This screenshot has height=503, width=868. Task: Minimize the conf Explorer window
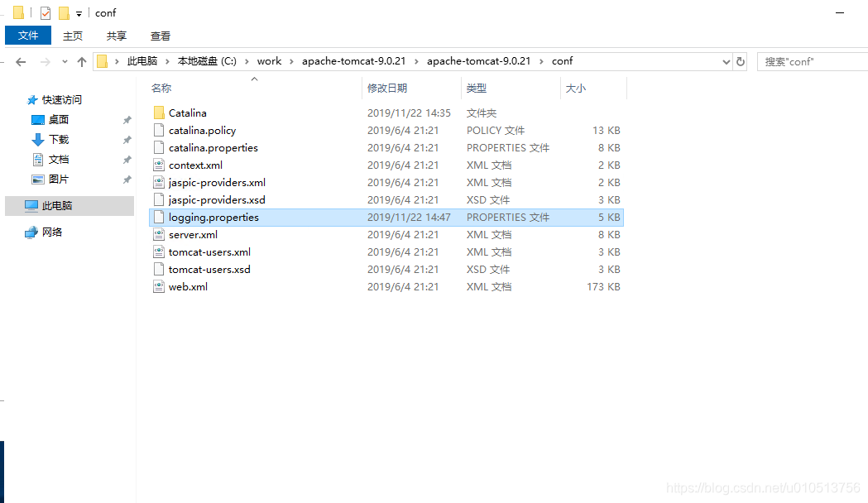tap(840, 12)
